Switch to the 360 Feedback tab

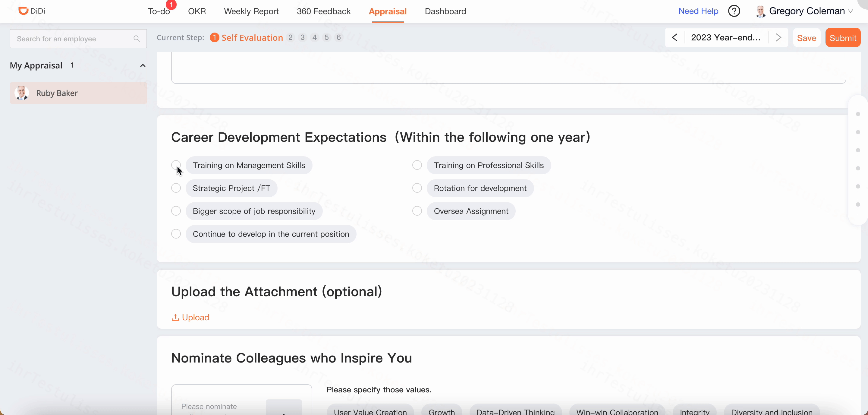[x=323, y=11]
